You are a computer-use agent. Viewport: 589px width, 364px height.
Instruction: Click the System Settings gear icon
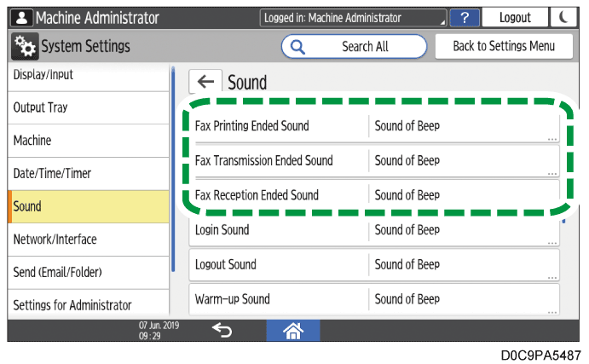point(23,46)
